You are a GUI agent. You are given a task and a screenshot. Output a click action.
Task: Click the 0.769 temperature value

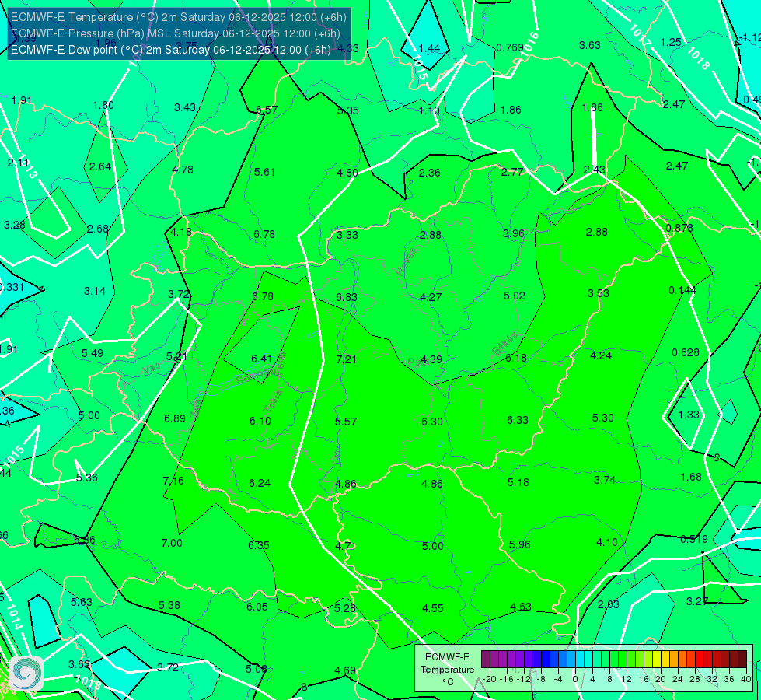click(x=510, y=47)
